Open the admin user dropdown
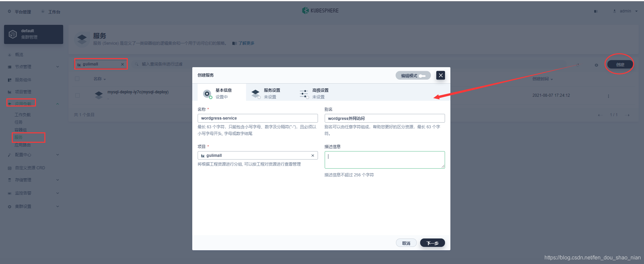 click(x=626, y=11)
